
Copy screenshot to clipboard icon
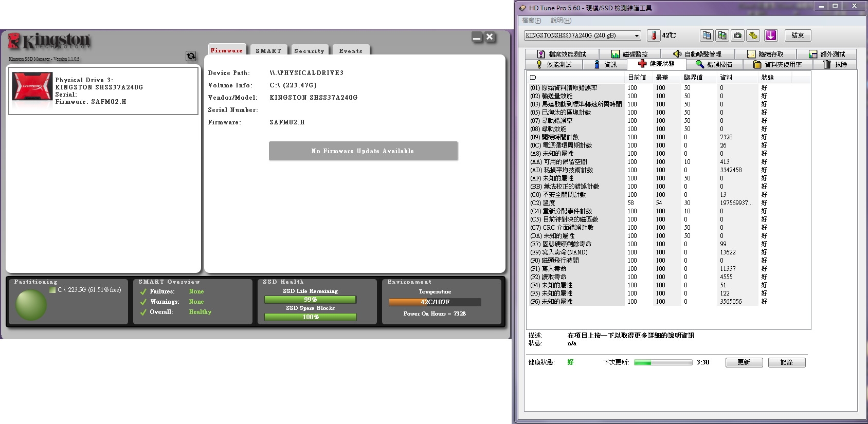tap(722, 35)
